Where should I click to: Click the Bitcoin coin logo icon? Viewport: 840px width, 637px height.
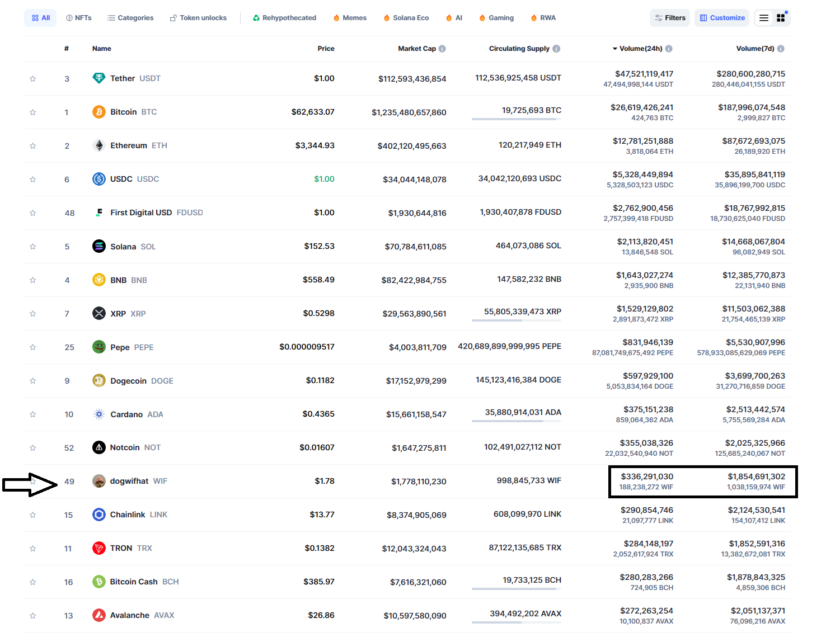point(99,112)
